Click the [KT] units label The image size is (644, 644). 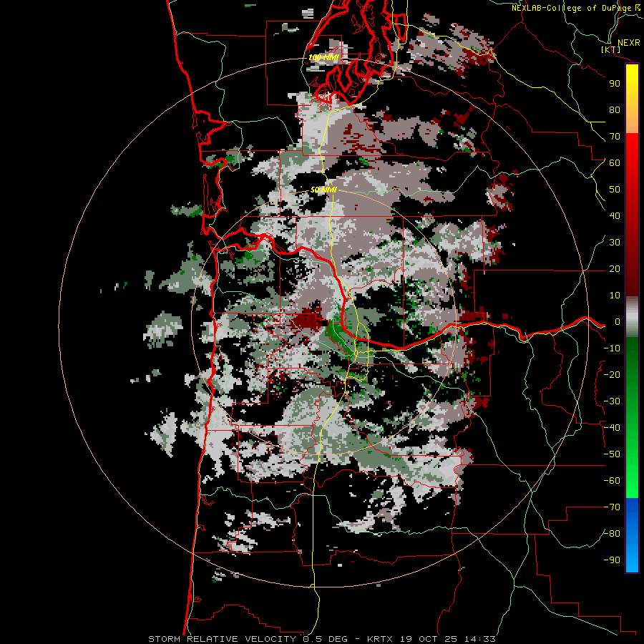(x=611, y=49)
